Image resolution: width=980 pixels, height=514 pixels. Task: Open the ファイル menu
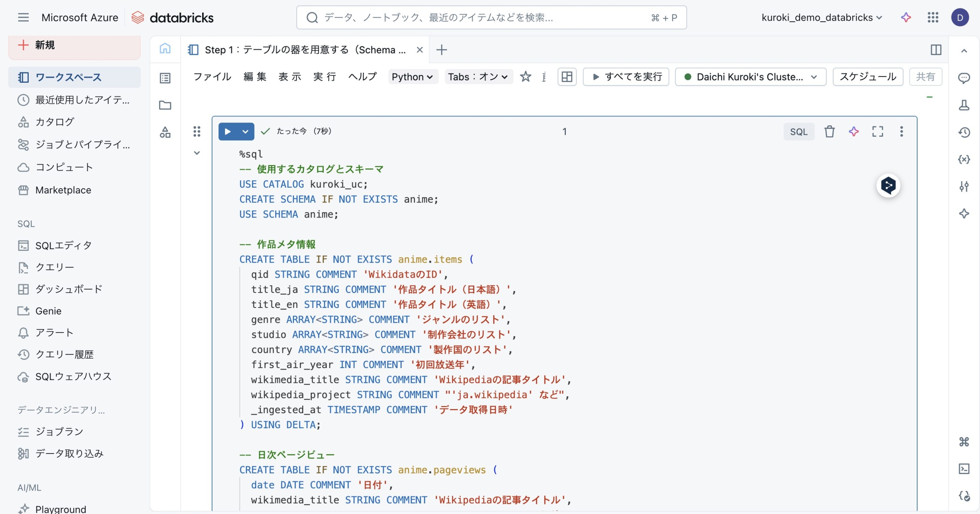pos(212,77)
